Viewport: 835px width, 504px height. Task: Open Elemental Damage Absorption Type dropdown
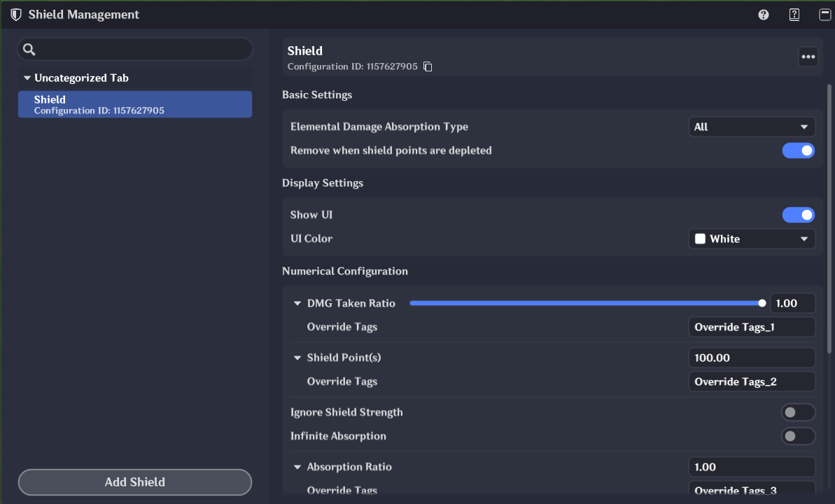pos(752,127)
